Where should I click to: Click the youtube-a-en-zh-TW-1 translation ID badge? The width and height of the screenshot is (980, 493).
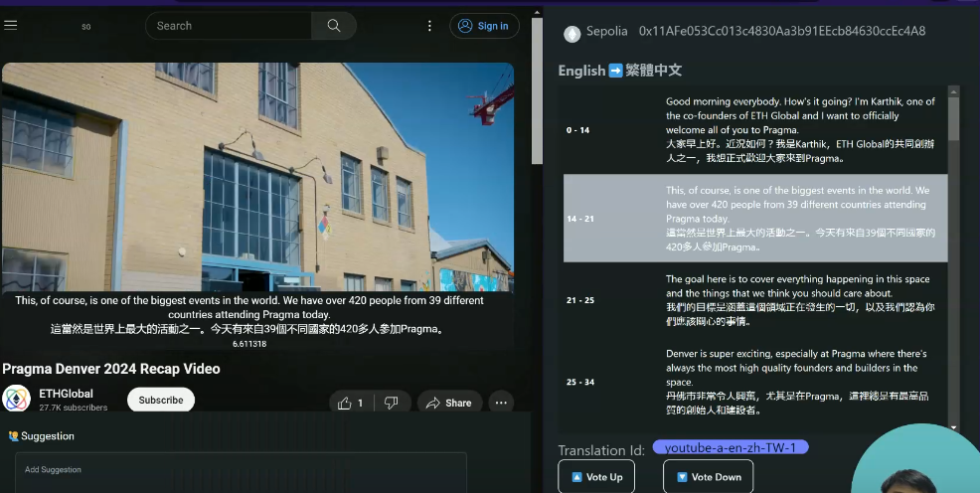pos(731,448)
